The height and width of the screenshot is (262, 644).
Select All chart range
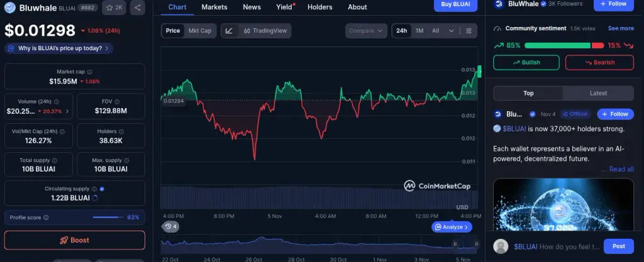[435, 31]
